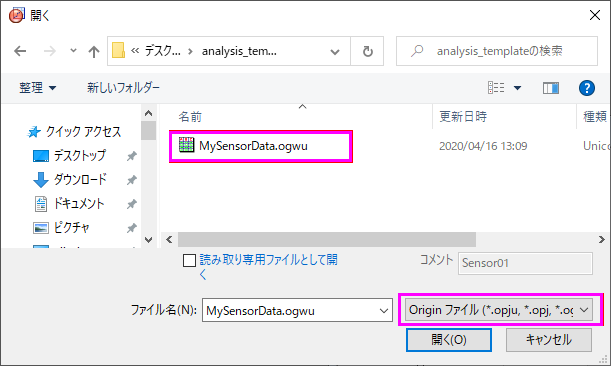This screenshot has width=611, height=366.
Task: Close the 開く dialog
Action: click(x=595, y=15)
